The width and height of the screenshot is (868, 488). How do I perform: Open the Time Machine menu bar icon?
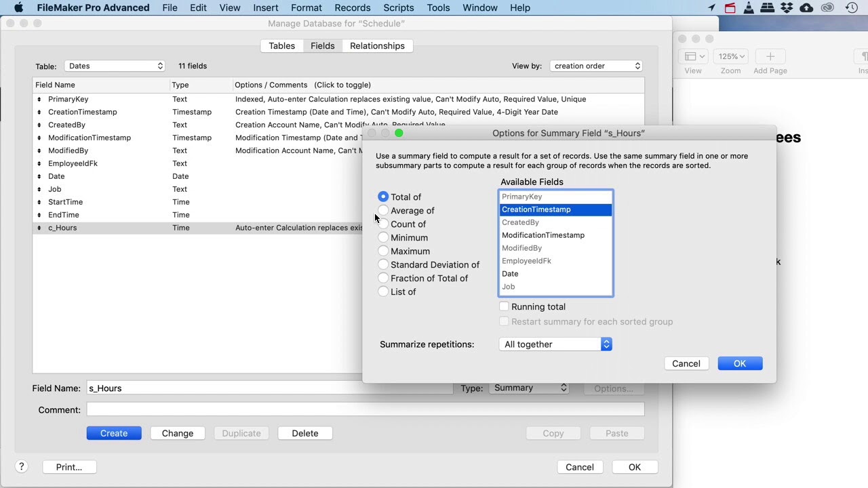pos(852,7)
